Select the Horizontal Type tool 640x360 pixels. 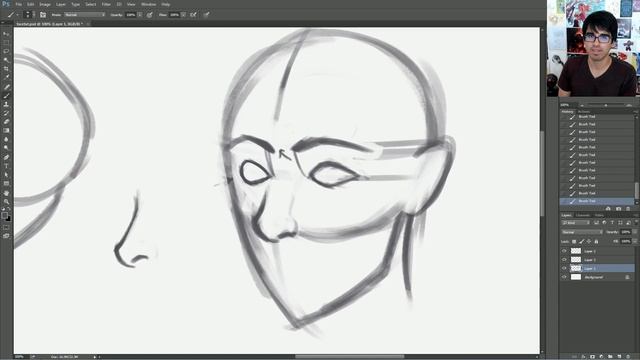pos(6,166)
